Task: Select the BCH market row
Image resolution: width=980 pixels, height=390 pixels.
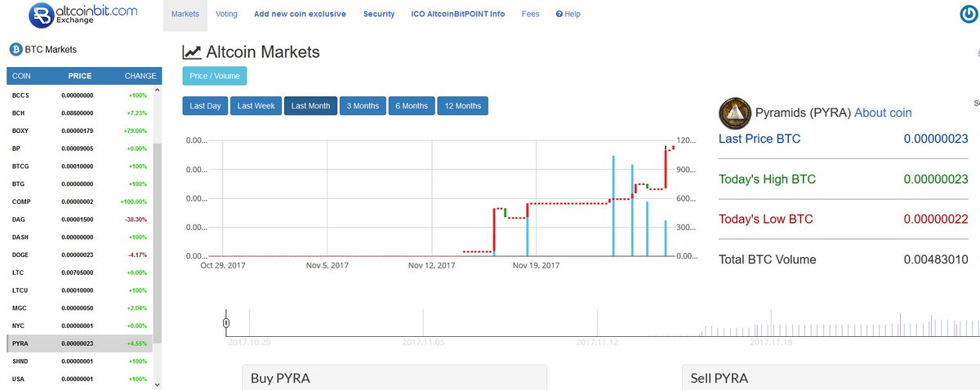Action: point(79,113)
